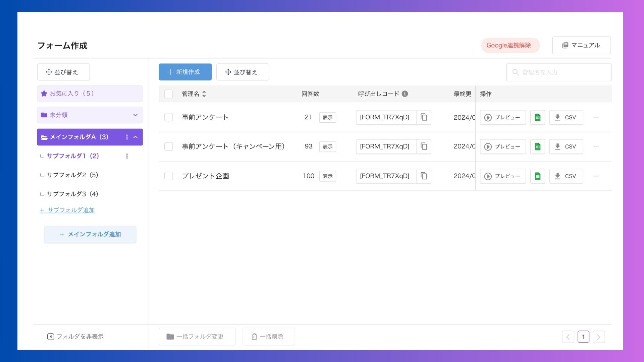Copy the call code for キャンペーン用 survey

tap(424, 146)
